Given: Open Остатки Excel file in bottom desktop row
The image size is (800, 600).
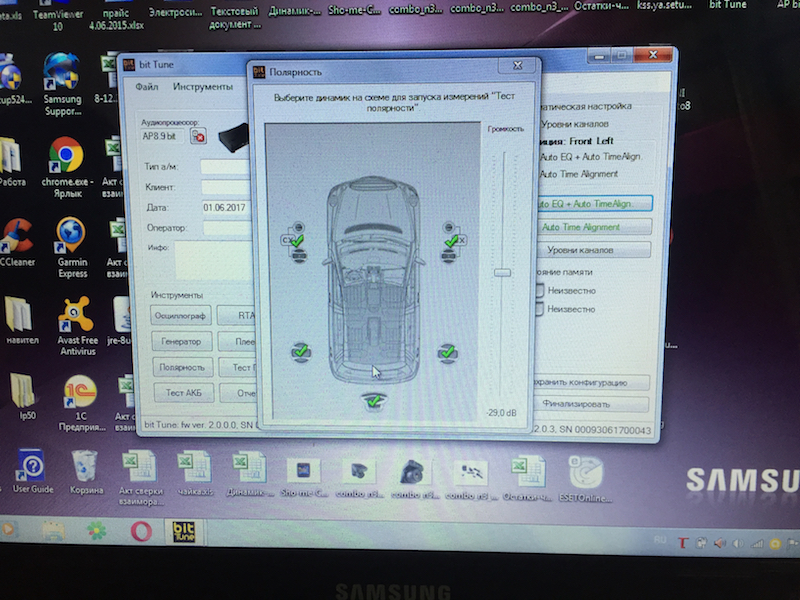Looking at the screenshot, I should pos(527,478).
